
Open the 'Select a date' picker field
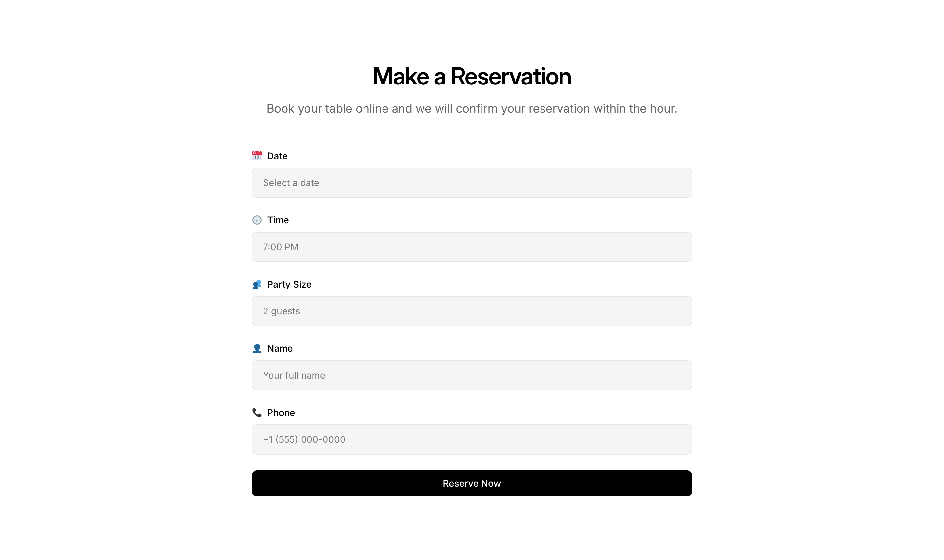(472, 183)
